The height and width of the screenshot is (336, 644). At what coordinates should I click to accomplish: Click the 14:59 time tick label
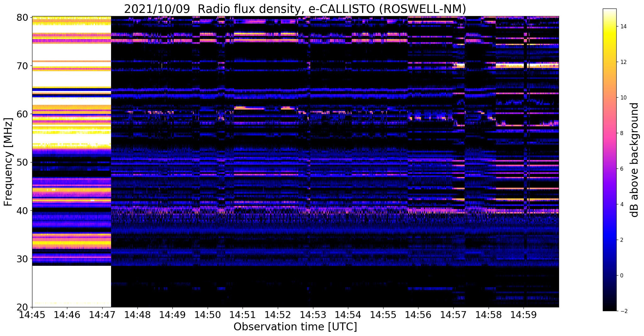524,315
